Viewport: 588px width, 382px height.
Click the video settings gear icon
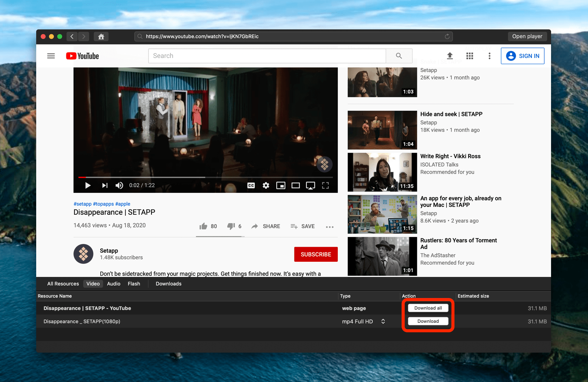(266, 185)
